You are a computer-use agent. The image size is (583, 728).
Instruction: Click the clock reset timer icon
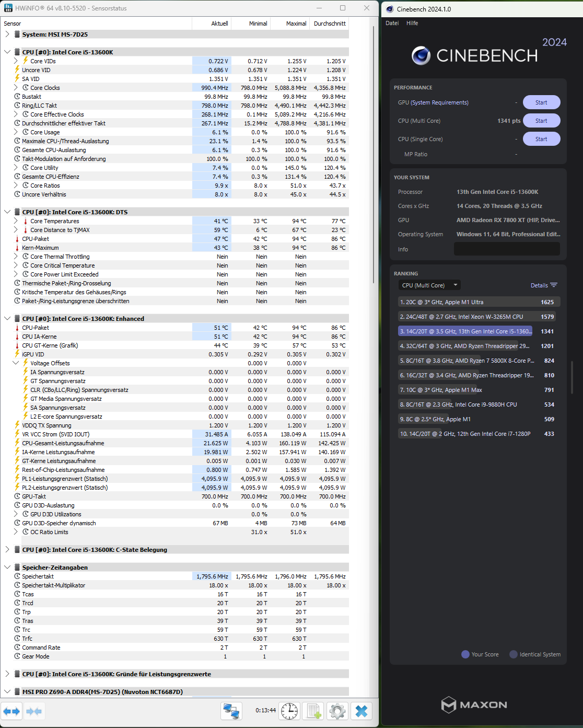coord(289,711)
